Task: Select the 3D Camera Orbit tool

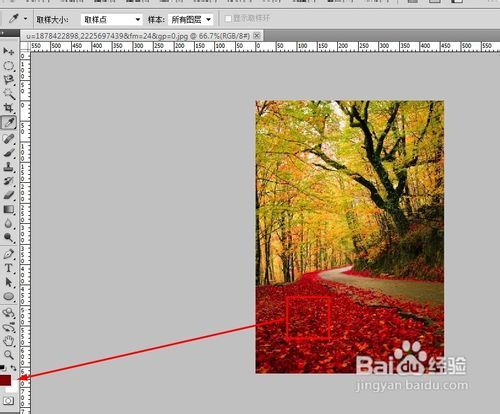Action: point(9,327)
